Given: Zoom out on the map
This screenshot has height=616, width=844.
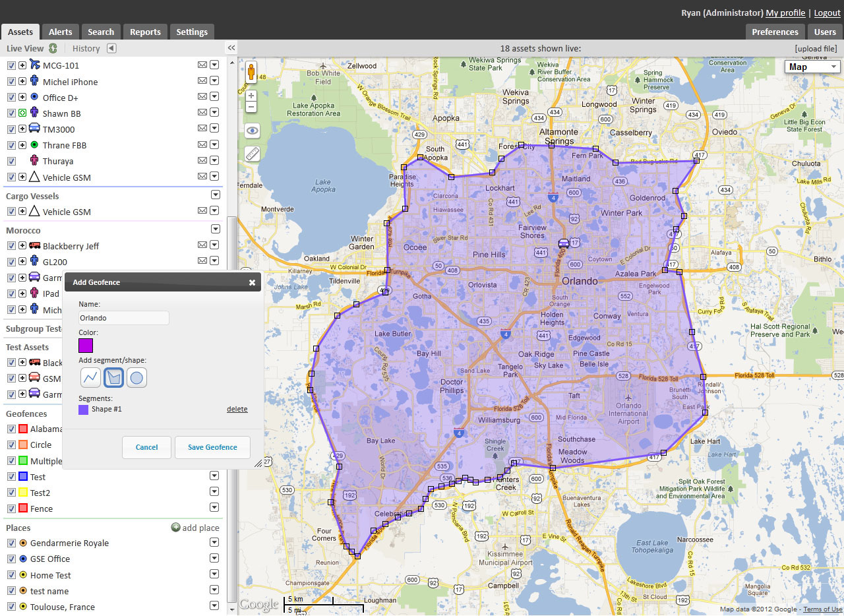Looking at the screenshot, I should [x=251, y=107].
